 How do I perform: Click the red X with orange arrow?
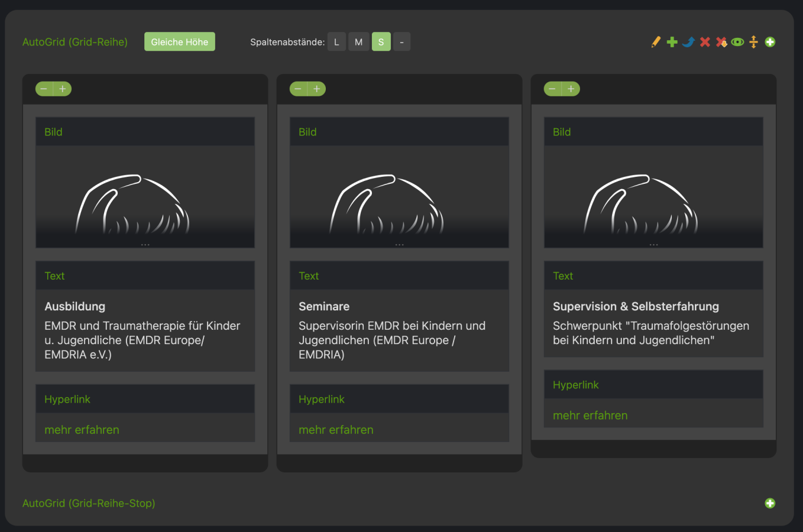(721, 42)
